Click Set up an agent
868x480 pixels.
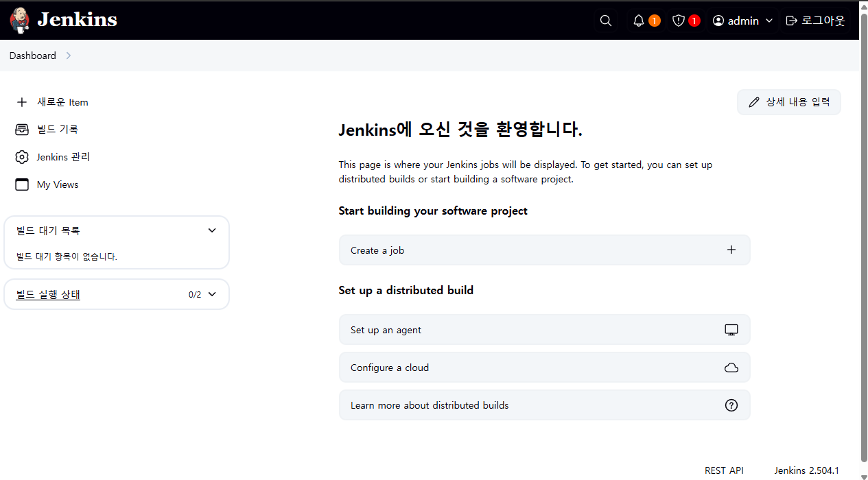point(544,330)
